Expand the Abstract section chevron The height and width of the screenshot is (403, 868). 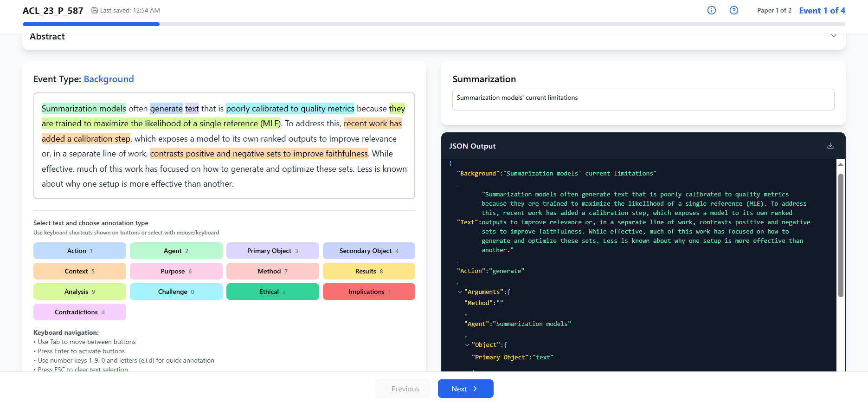(833, 36)
